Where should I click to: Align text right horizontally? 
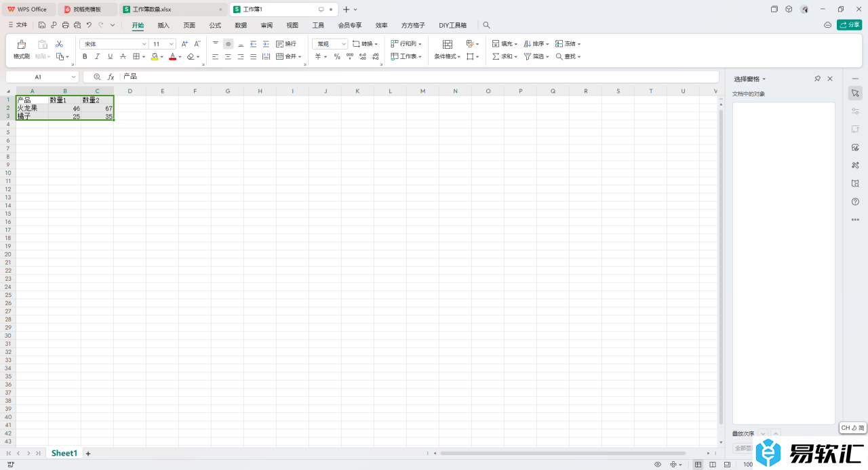point(241,56)
